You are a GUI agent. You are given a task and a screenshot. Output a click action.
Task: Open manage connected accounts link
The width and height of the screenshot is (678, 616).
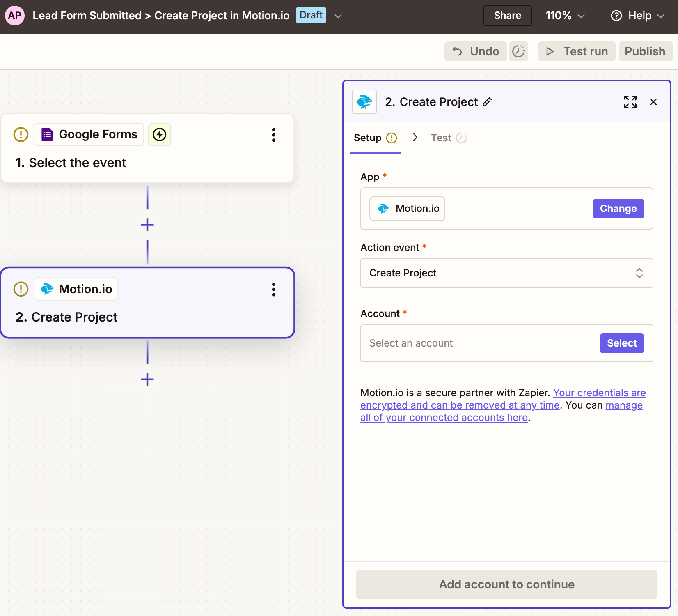pos(502,411)
